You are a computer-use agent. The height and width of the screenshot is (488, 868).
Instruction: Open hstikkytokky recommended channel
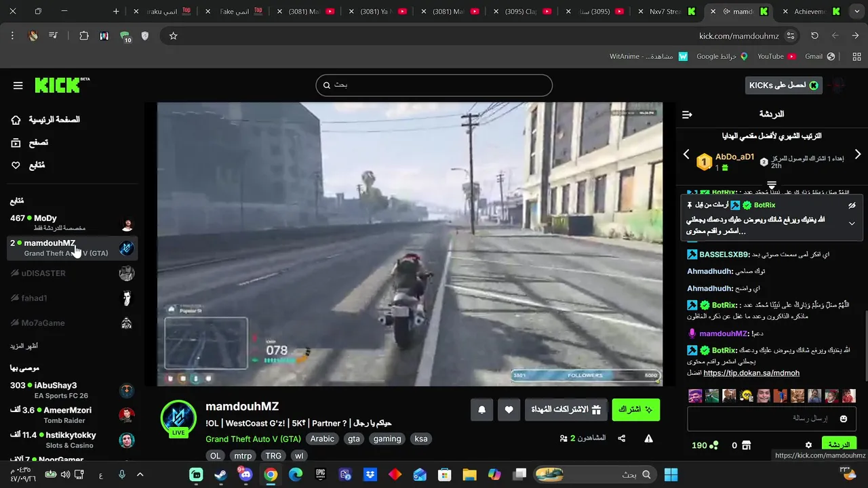point(72,440)
